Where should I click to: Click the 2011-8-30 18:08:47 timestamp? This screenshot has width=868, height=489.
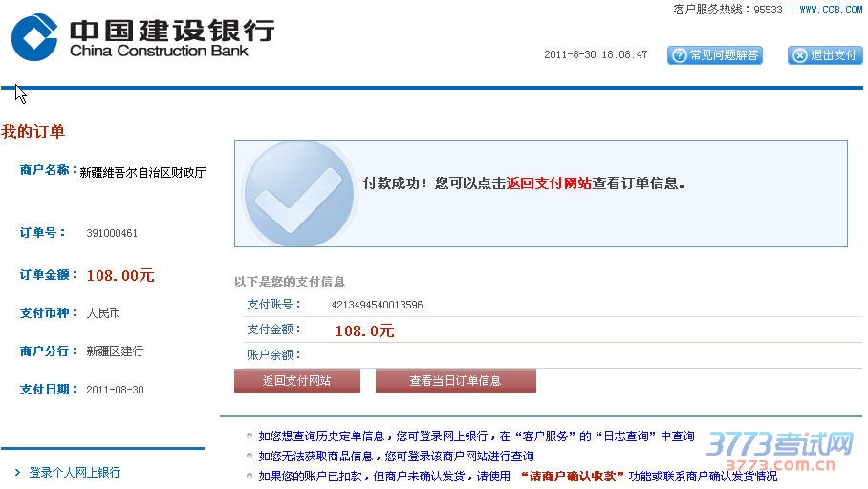[596, 55]
